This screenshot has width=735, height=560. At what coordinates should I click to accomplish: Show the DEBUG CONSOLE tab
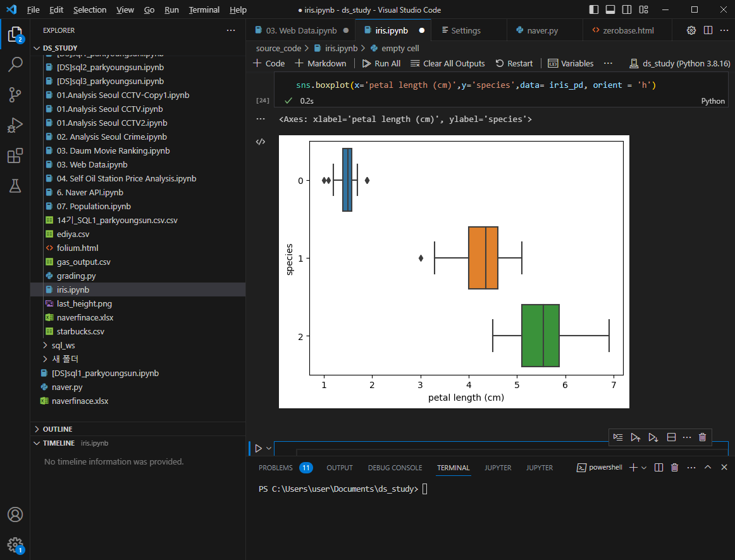coord(395,468)
